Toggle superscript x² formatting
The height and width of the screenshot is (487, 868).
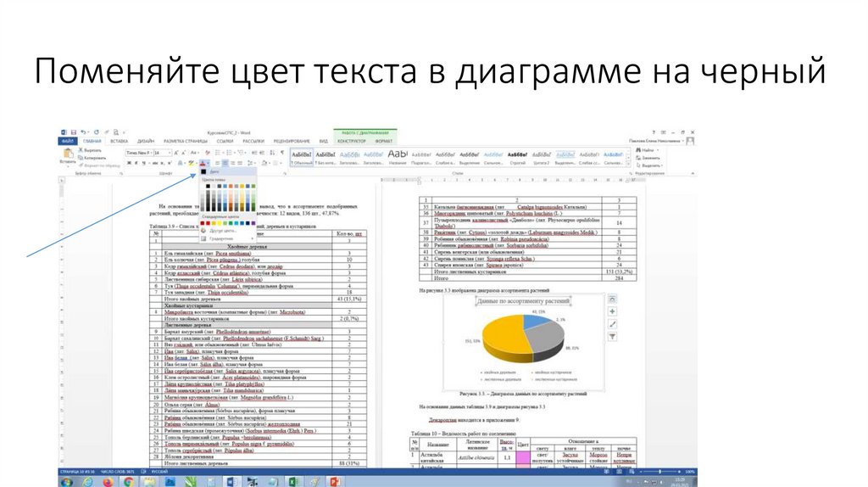tap(169, 163)
